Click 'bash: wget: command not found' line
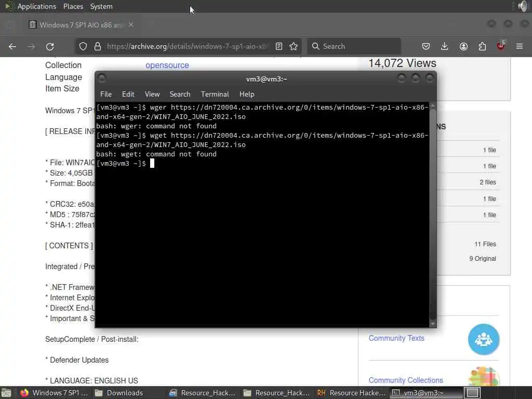The image size is (532, 399). pos(156,154)
